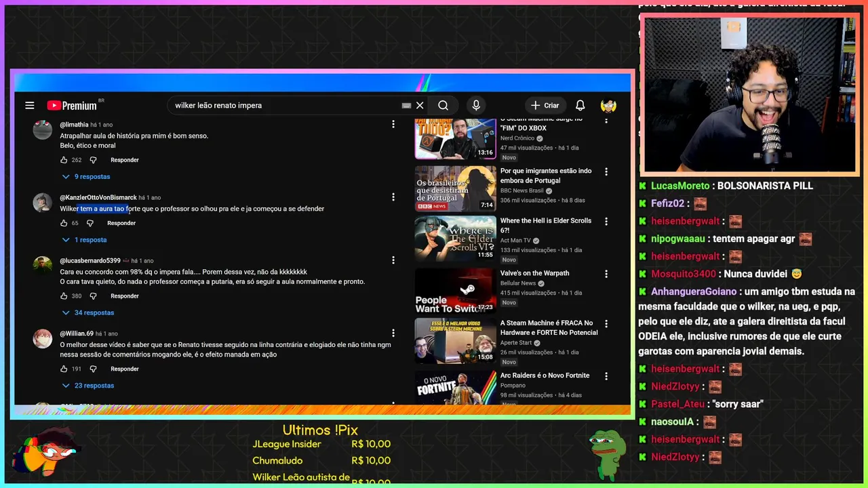
Task: Click the search field with wilker leão text
Action: [x=285, y=105]
